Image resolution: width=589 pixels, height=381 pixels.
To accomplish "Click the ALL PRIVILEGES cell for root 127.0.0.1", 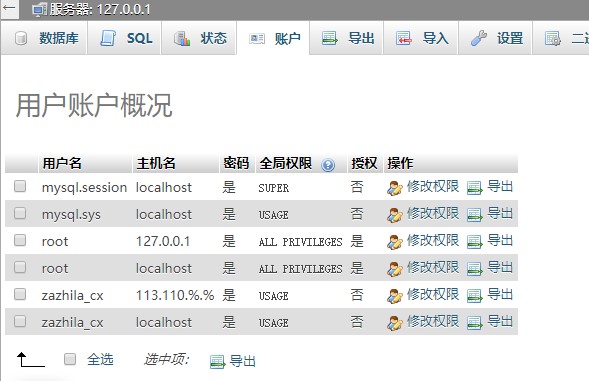I will (301, 242).
